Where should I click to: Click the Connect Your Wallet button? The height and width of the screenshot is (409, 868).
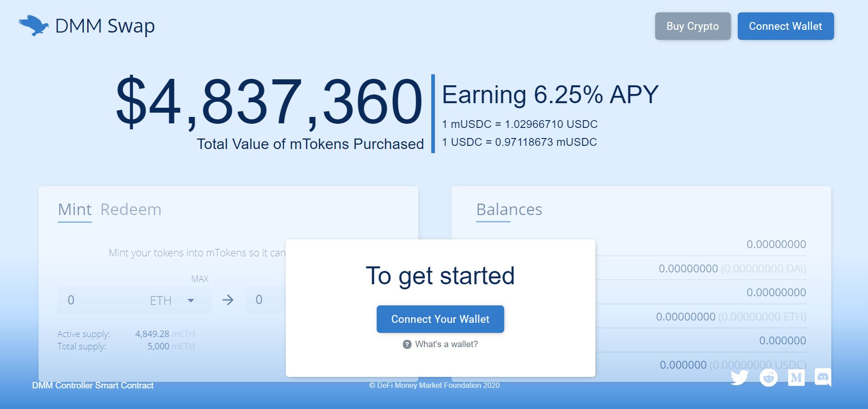pyautogui.click(x=440, y=319)
